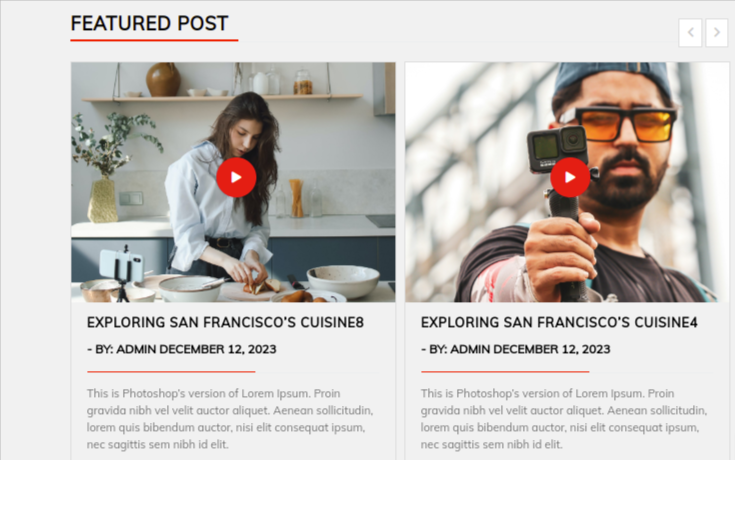Open Exploring San Francisco's Cuisine4 title
The width and height of the screenshot is (735, 527).
(559, 322)
